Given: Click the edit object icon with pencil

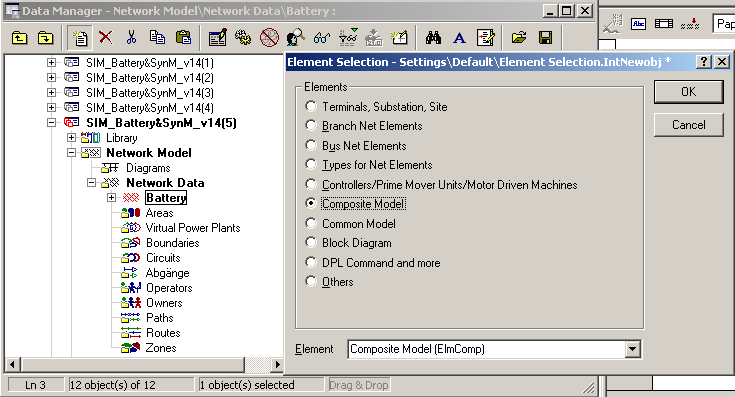Looking at the screenshot, I should [x=218, y=37].
